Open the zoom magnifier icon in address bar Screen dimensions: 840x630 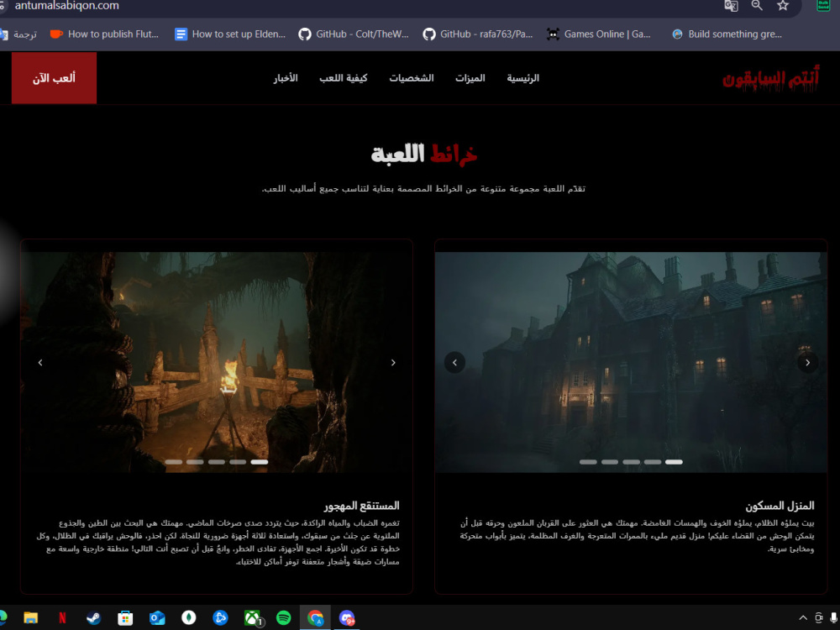tap(757, 5)
